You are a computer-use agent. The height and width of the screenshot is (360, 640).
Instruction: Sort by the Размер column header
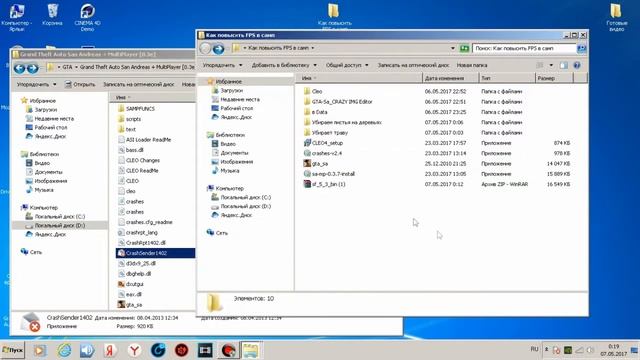tap(554, 78)
